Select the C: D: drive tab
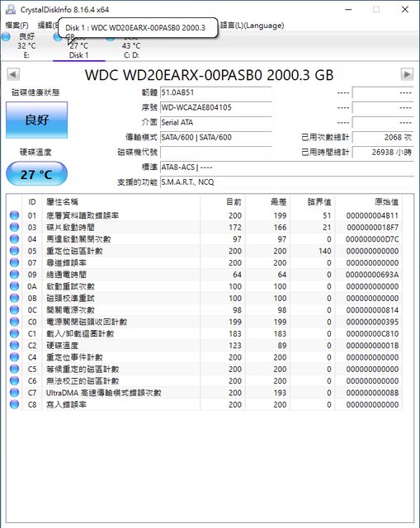This screenshot has height=528, width=420. (131, 46)
